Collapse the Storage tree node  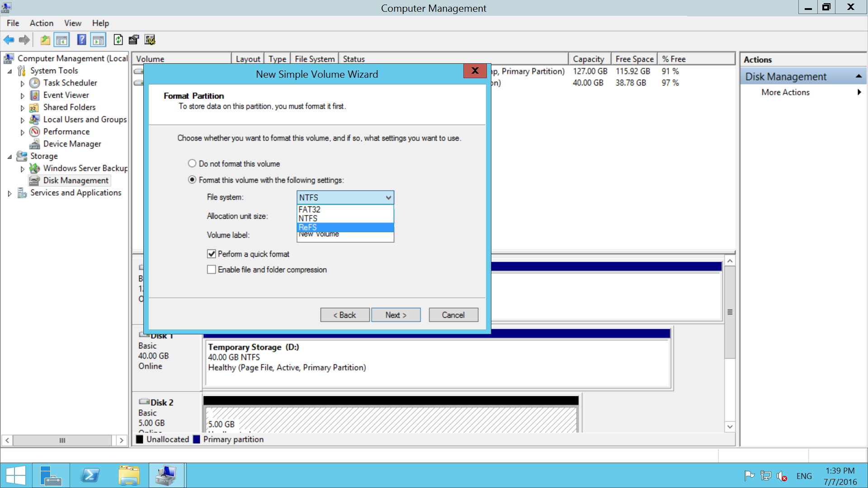[x=9, y=156]
